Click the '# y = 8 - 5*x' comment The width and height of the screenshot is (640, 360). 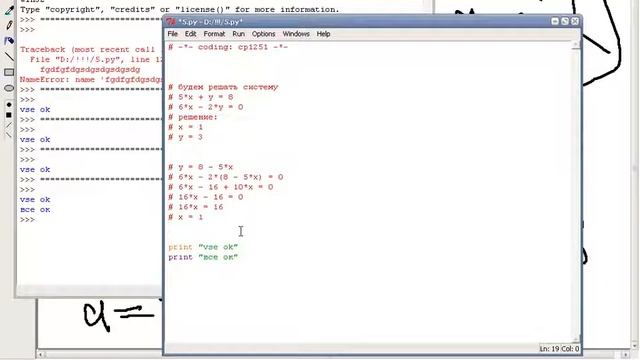(200, 167)
